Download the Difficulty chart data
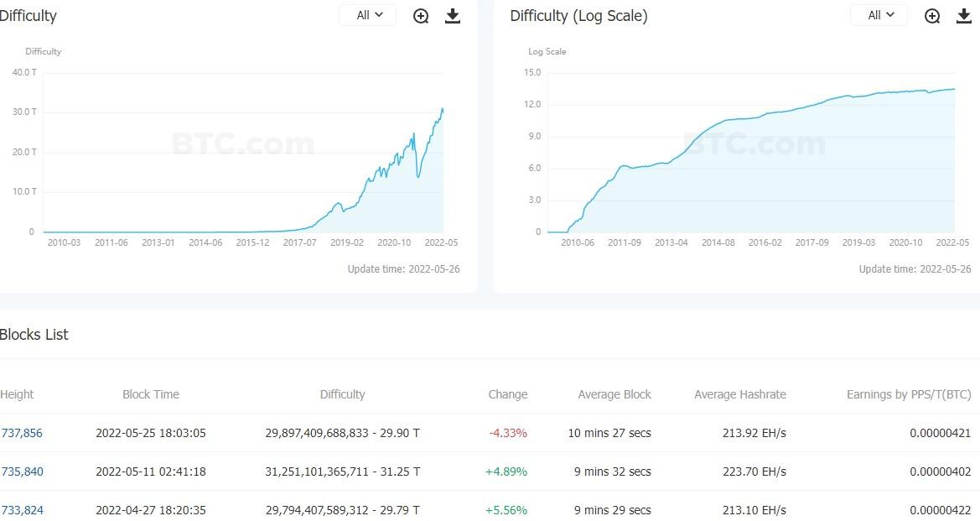This screenshot has width=980, height=521. click(453, 16)
